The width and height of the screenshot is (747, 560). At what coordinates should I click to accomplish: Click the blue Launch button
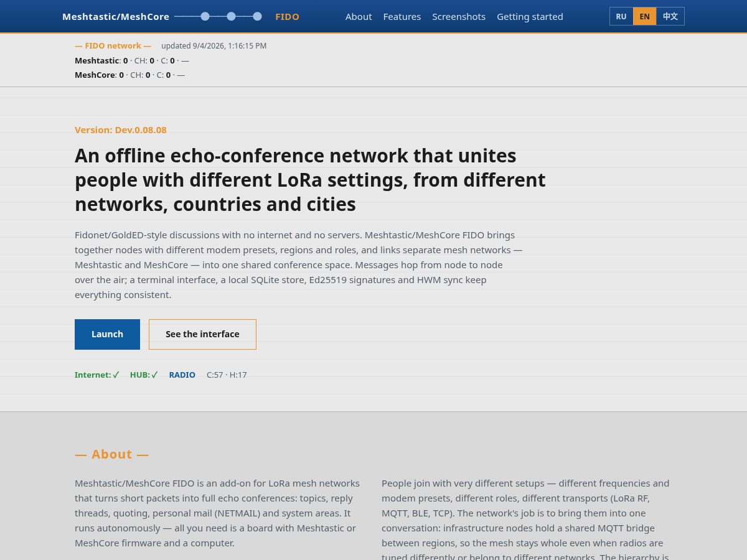click(x=107, y=334)
